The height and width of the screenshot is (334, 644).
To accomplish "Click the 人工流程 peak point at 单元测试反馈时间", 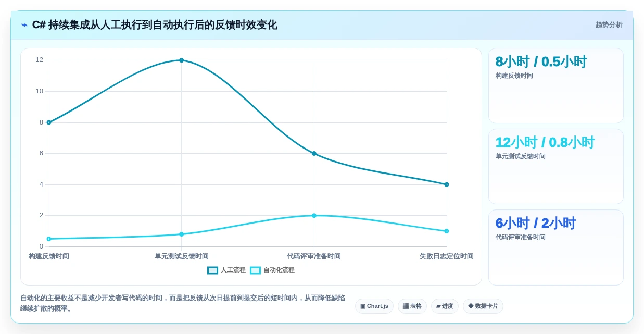I will click(x=182, y=60).
